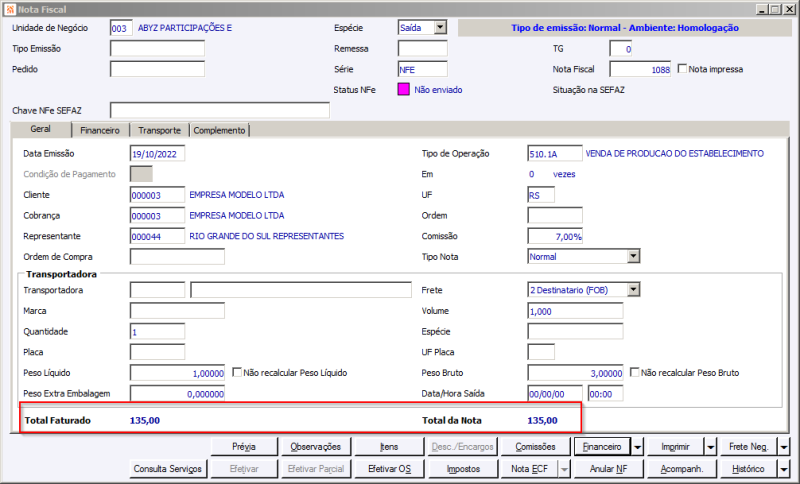Open the Frete Destinatario (FOB) dropdown
Screen dimensions: 800x484
[x=633, y=290]
